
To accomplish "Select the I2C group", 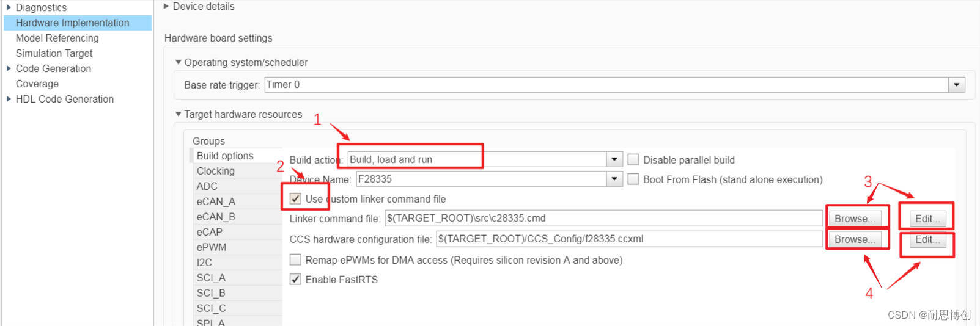I will [x=236, y=263].
